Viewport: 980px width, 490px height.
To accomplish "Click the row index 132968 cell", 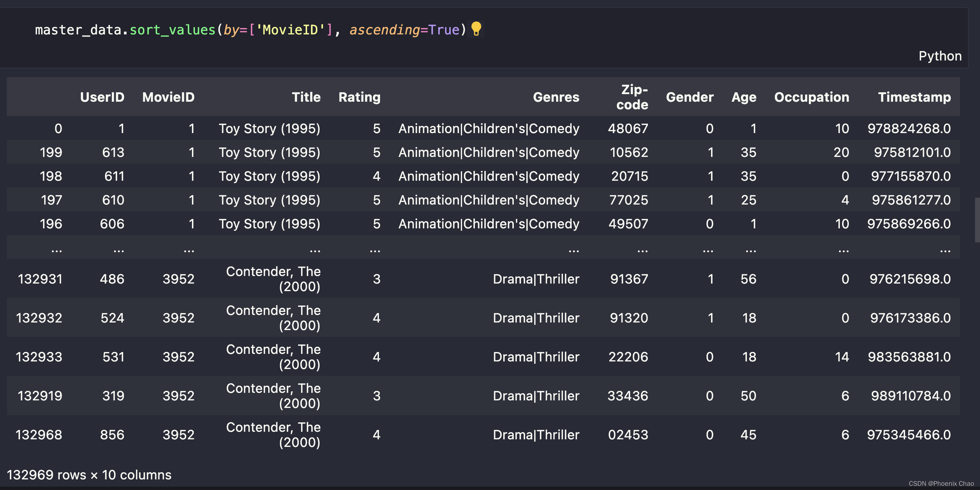I will 39,435.
